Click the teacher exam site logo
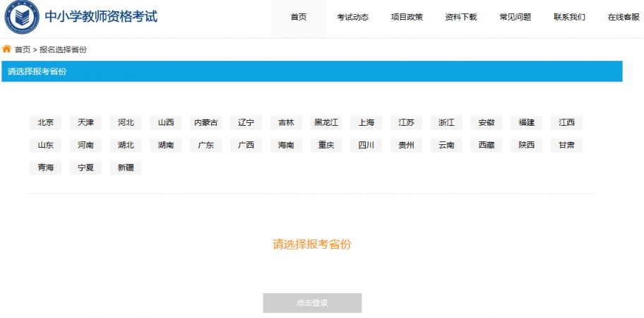 pos(22,17)
